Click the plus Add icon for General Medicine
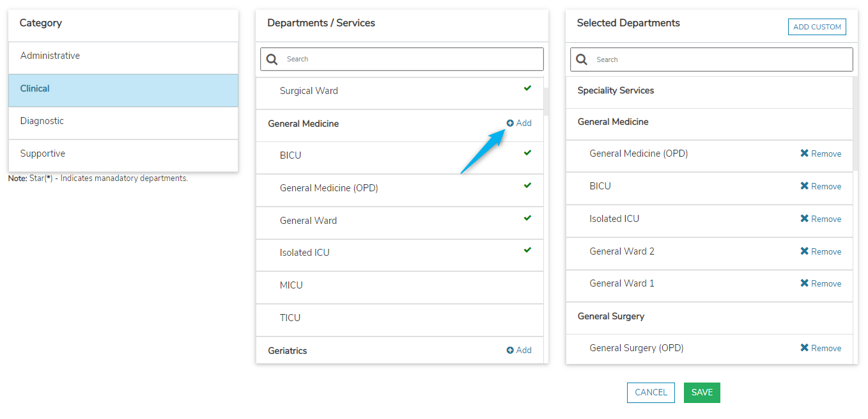The width and height of the screenshot is (868, 419). pos(510,123)
